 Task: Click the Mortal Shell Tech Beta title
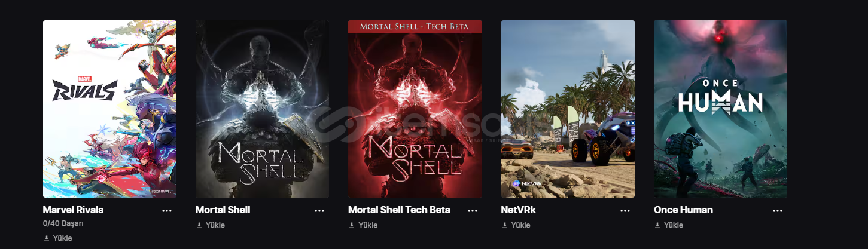(399, 210)
